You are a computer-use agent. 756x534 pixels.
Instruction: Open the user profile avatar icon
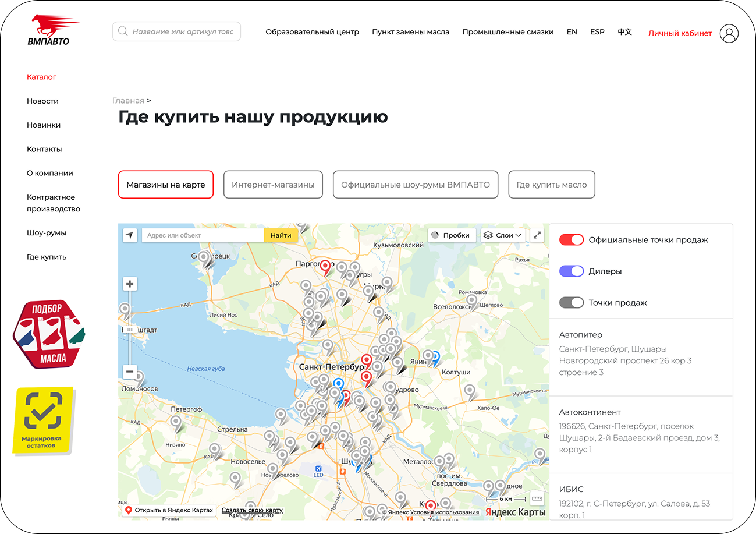tap(729, 33)
